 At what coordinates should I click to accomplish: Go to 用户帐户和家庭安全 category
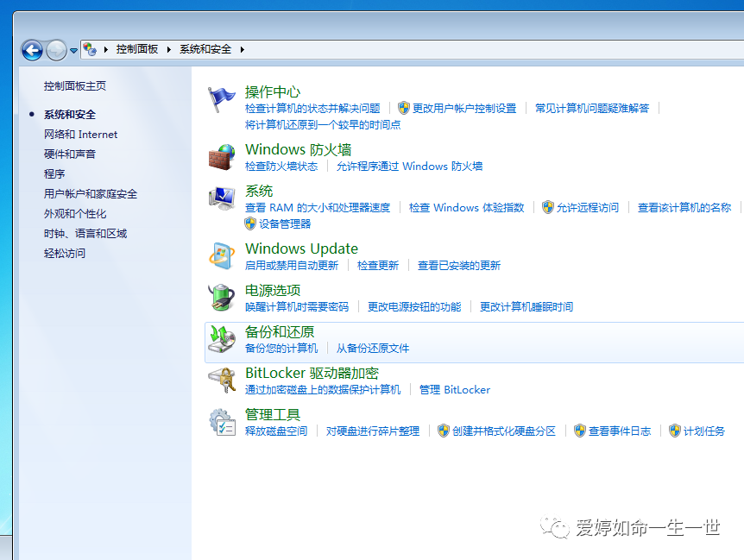[x=91, y=194]
